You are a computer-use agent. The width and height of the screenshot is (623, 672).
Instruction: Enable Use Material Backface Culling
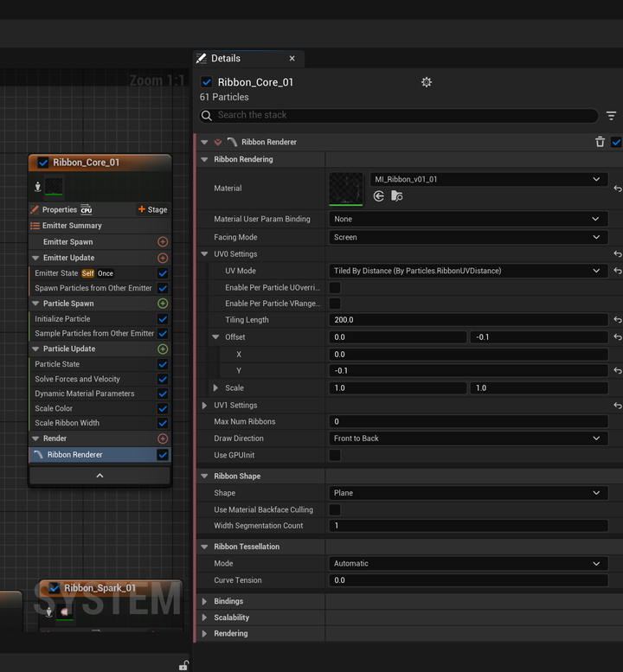(x=335, y=509)
